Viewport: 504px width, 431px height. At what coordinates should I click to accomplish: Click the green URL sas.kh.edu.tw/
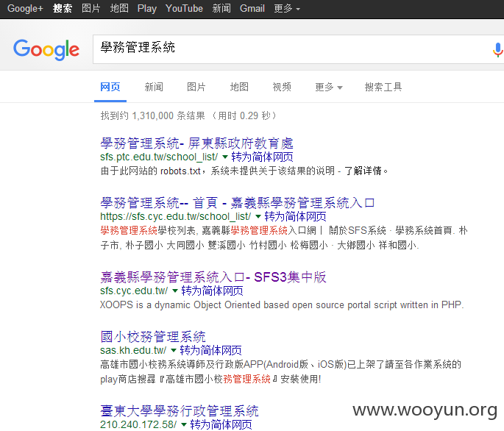pyautogui.click(x=133, y=350)
